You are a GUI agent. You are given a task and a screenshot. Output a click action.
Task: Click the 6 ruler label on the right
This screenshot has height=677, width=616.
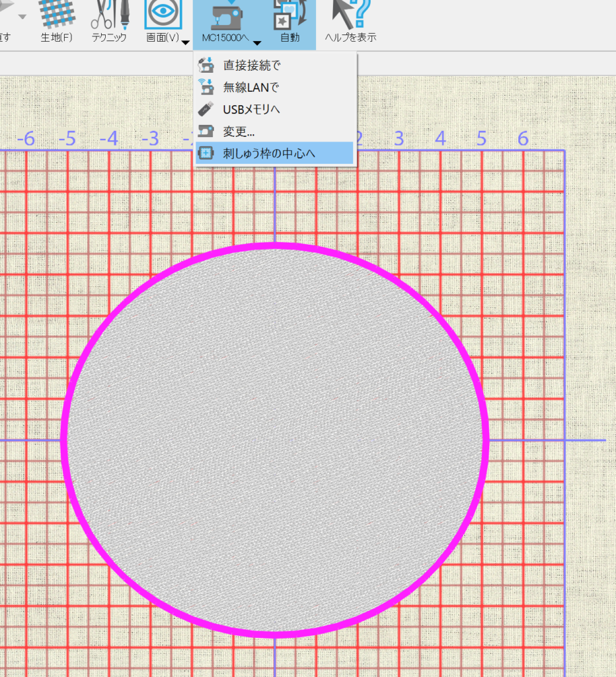click(523, 139)
